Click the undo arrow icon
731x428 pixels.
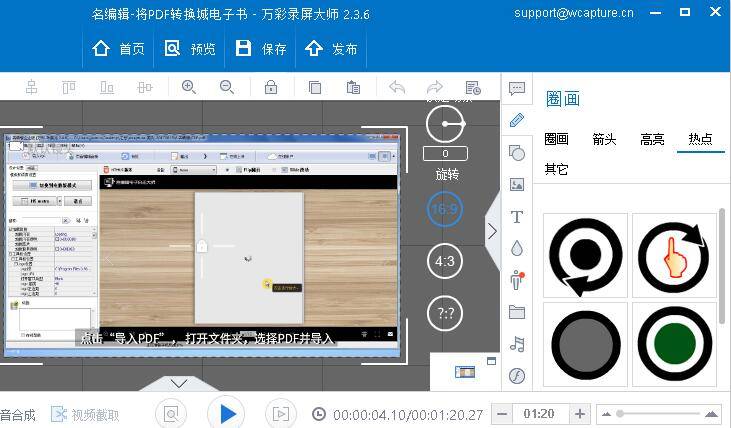coord(397,87)
